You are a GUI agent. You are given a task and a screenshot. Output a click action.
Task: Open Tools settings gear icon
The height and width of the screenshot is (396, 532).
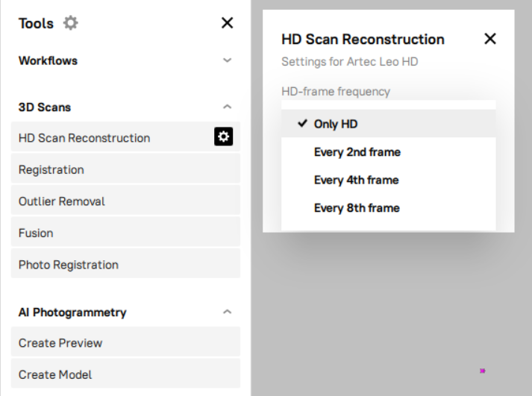71,23
